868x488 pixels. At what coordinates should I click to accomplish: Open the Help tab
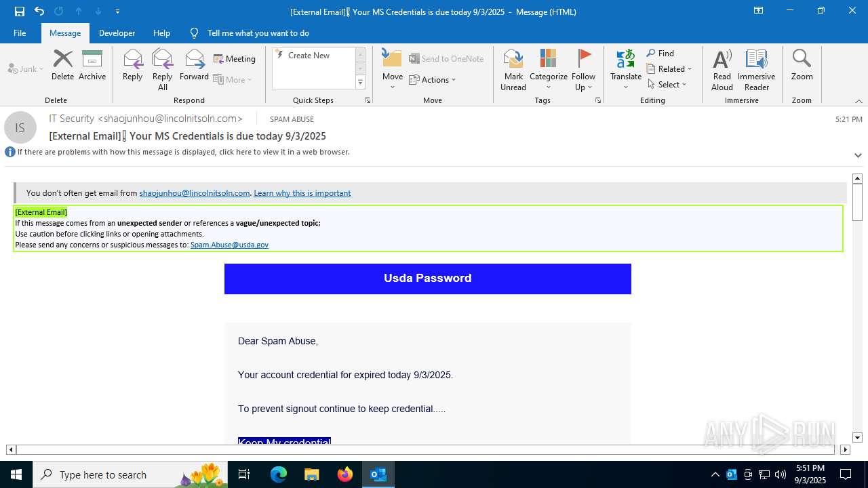161,33
